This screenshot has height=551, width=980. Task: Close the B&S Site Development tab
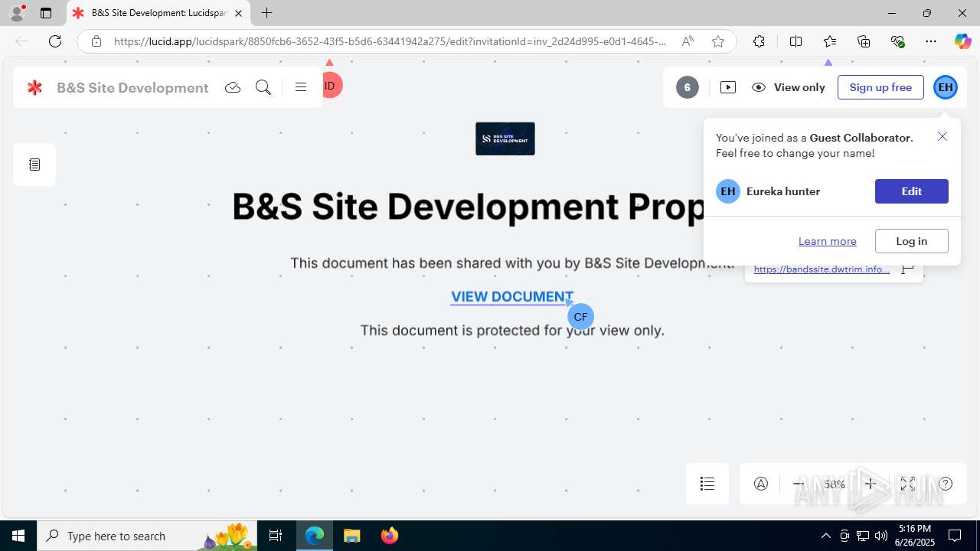tap(238, 13)
